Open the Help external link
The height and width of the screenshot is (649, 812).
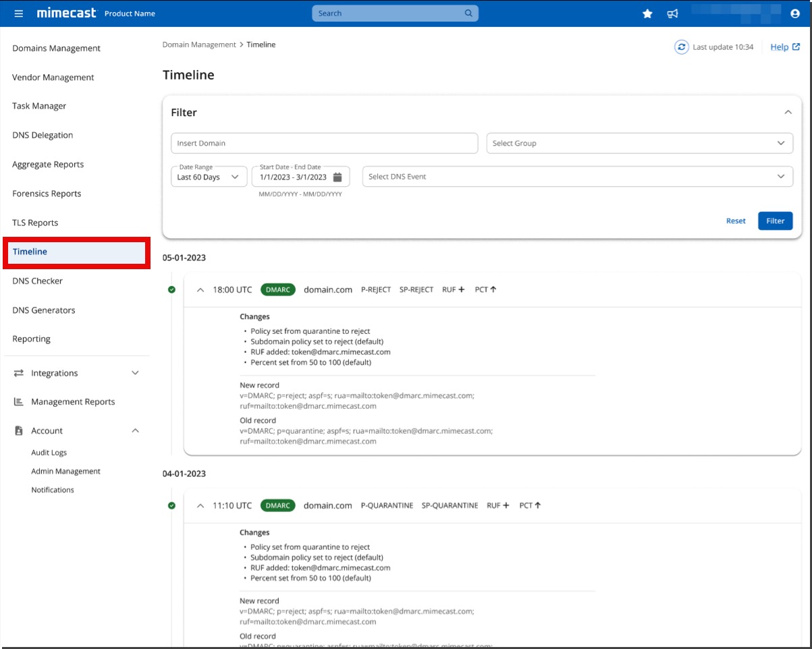pos(785,47)
